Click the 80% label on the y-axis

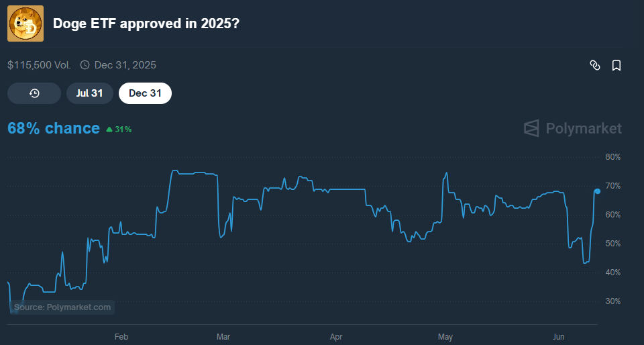[x=613, y=157]
